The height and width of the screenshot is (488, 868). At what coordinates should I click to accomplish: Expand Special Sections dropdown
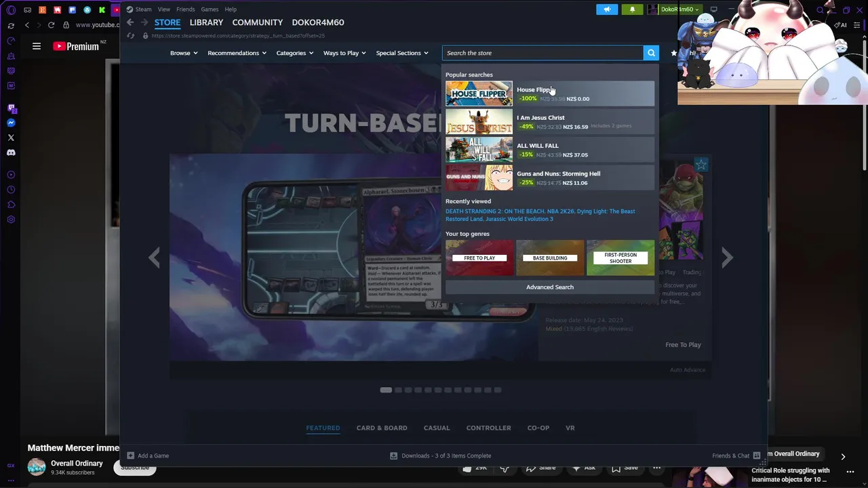coord(402,53)
